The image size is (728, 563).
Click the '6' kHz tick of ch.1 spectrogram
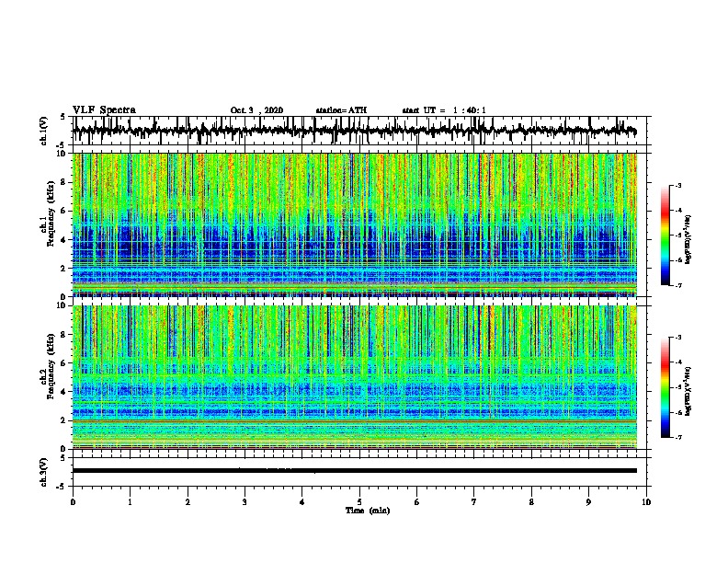point(63,211)
